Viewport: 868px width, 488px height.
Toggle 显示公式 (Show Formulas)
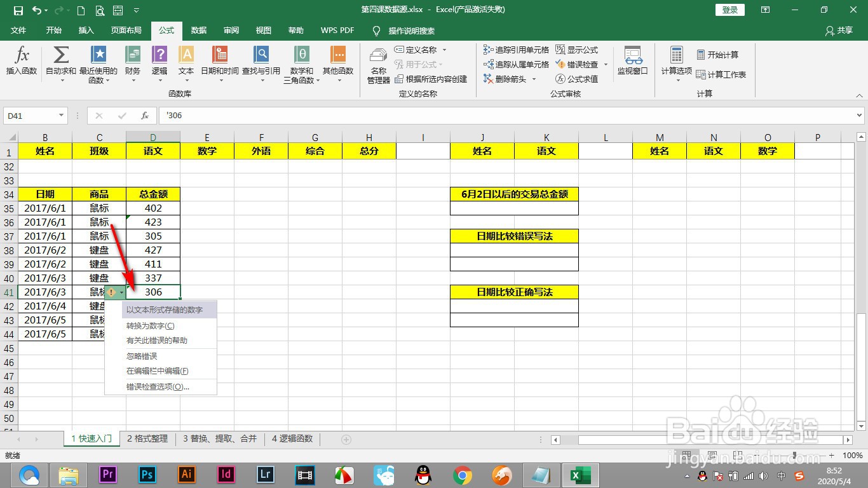(579, 50)
